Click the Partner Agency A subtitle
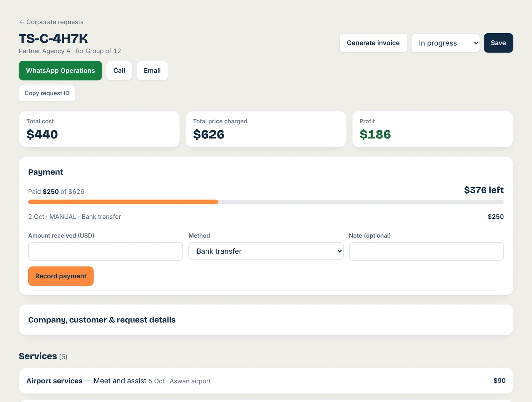 (70, 51)
